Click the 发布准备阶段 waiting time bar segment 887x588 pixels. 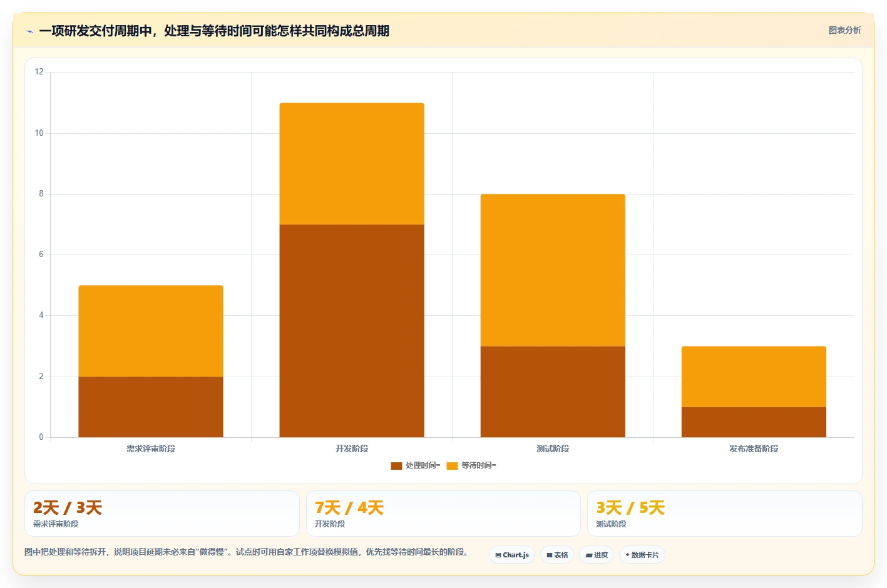point(754,377)
